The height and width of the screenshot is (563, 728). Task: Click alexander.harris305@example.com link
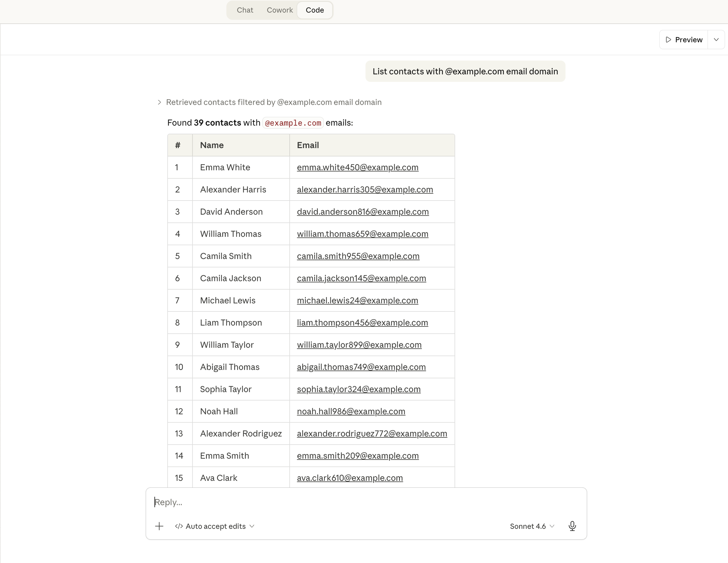click(x=365, y=190)
